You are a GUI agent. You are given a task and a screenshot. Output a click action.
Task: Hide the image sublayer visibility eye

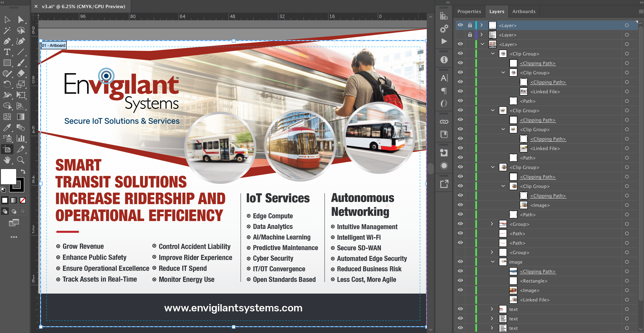[x=460, y=262]
